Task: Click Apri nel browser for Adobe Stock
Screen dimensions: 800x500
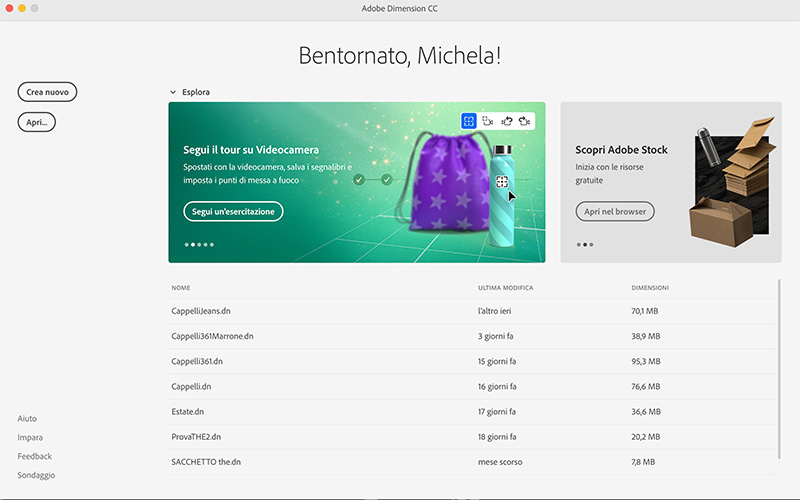Action: (615, 211)
